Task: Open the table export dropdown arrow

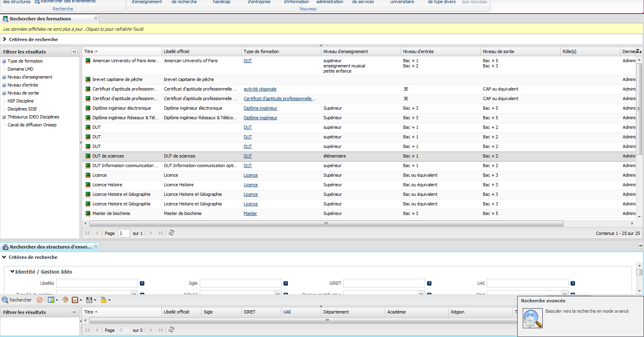Action: 57,300
